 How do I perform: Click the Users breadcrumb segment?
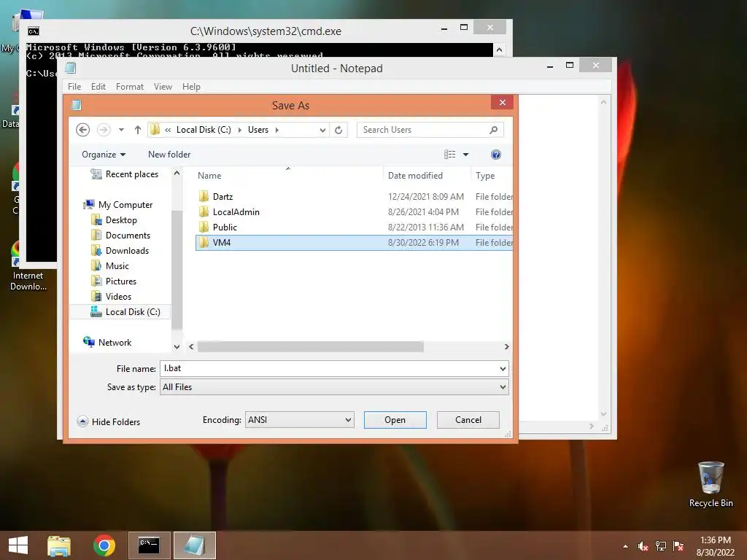coord(258,130)
